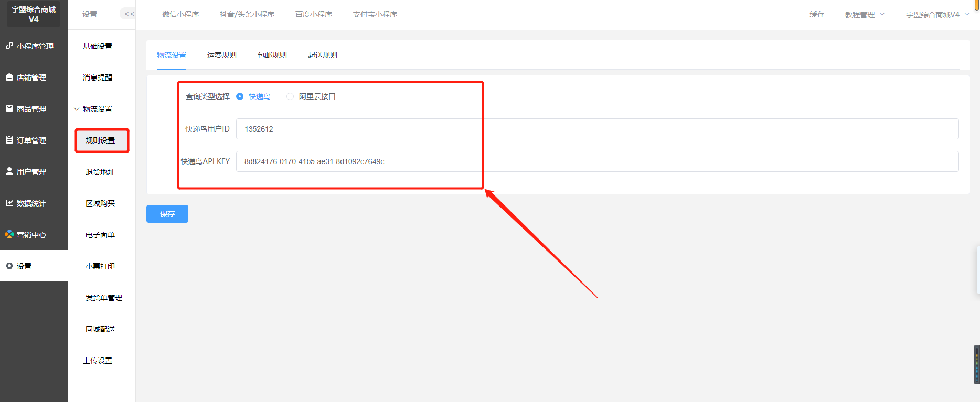Screen dimensions: 980x402
Task: Collapse the submenu with the << button
Action: click(129, 14)
